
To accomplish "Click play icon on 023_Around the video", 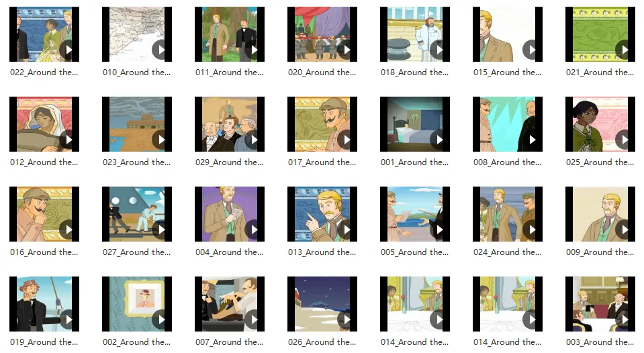I will click(x=160, y=140).
